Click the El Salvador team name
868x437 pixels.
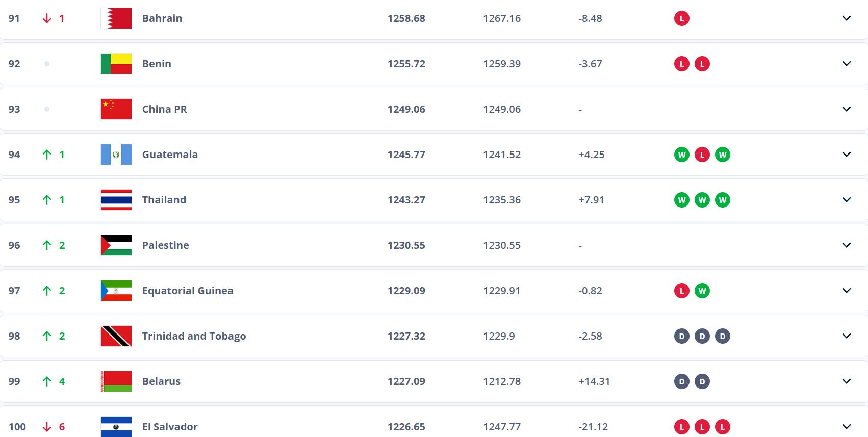pyautogui.click(x=170, y=427)
